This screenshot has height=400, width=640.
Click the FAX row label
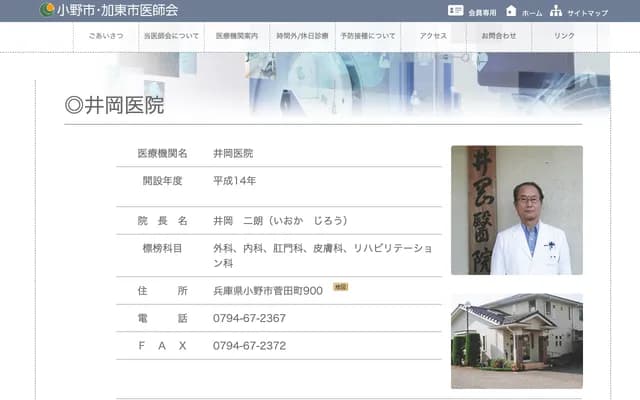pyautogui.click(x=162, y=346)
